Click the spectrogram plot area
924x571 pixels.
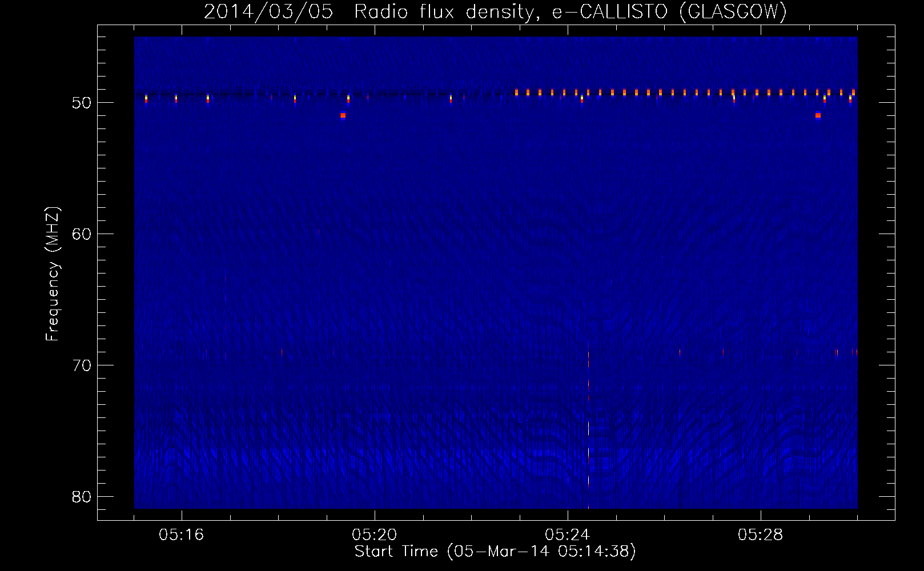point(496,272)
